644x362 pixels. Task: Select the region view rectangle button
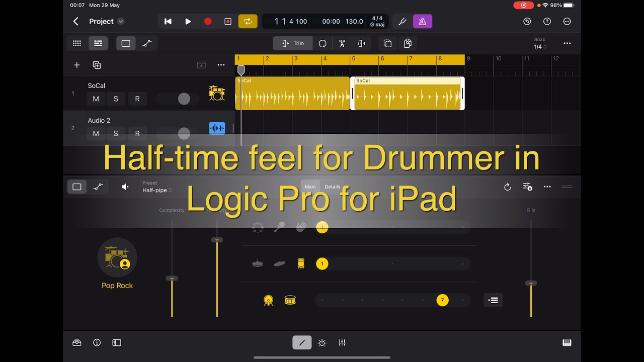tap(126, 43)
